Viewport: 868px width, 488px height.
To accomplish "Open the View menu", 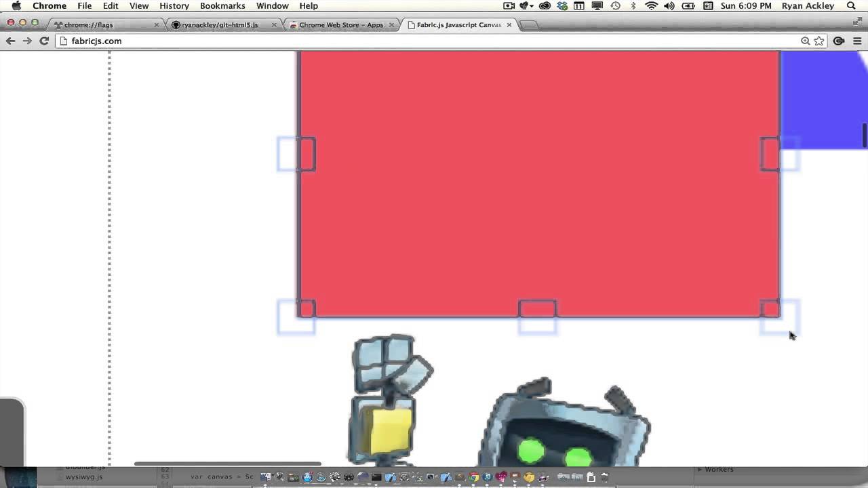I will pos(139,5).
